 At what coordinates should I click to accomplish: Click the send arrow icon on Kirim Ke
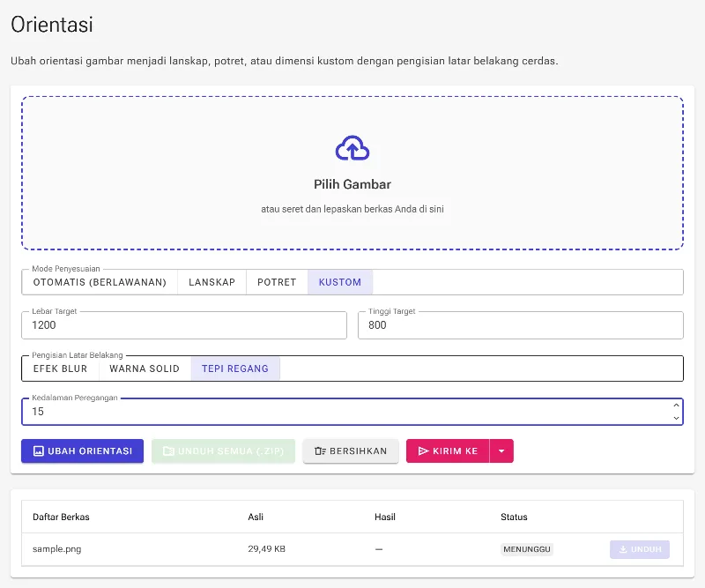pos(423,450)
